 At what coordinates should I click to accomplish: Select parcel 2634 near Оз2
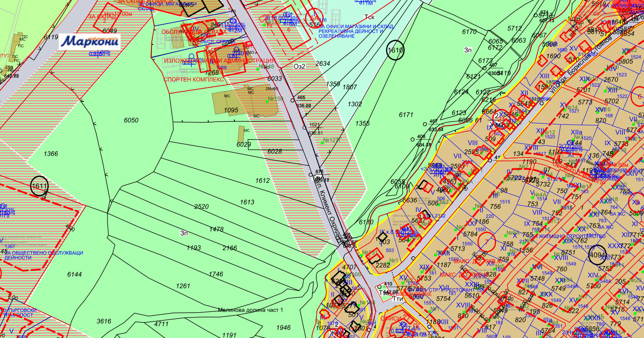(323, 64)
